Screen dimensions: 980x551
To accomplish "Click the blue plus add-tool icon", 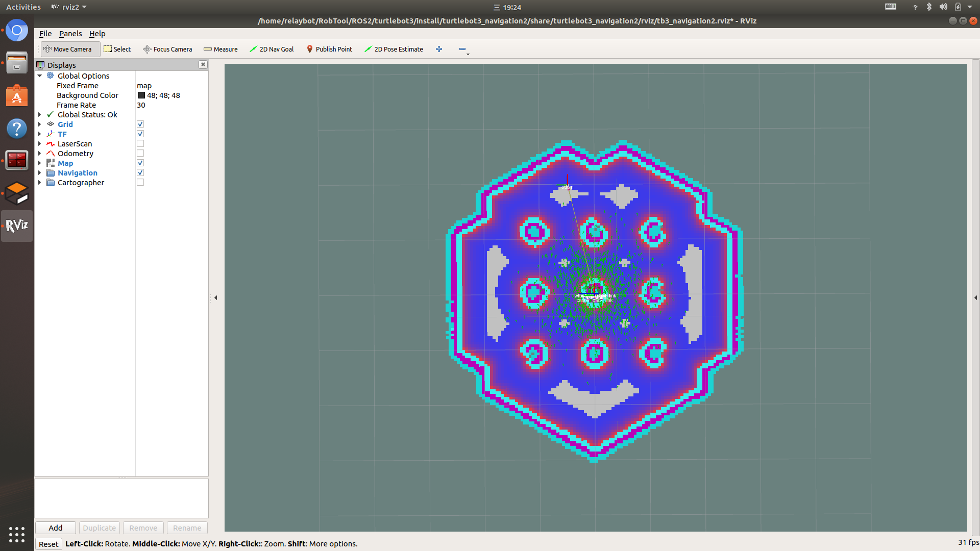I will tap(439, 49).
